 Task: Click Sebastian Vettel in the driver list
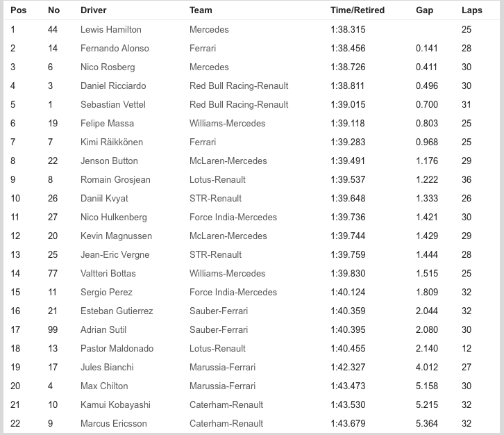click(x=115, y=104)
